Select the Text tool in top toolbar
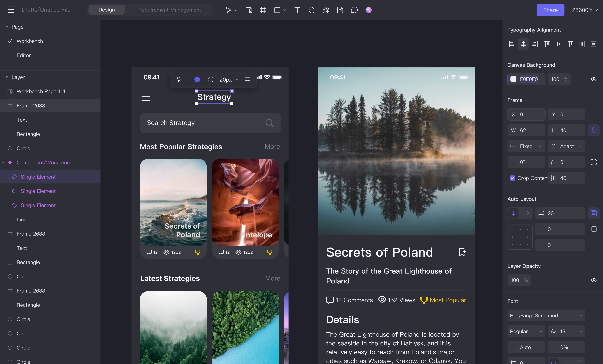This screenshot has width=603, height=364. [x=297, y=10]
